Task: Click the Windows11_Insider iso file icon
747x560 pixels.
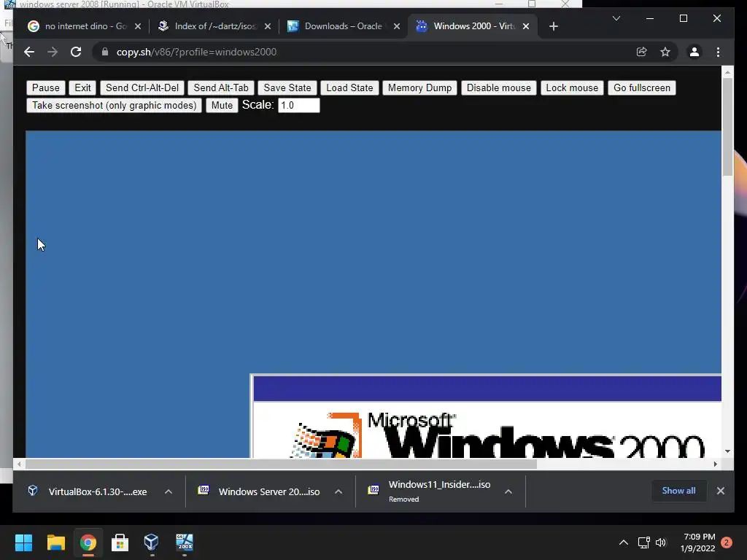Action: coord(373,489)
